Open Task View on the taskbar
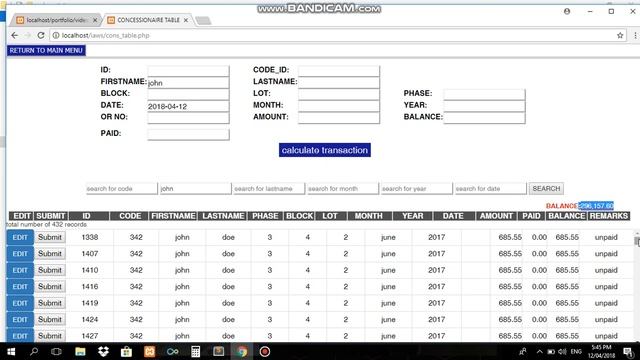The height and width of the screenshot is (360, 640). (56, 351)
